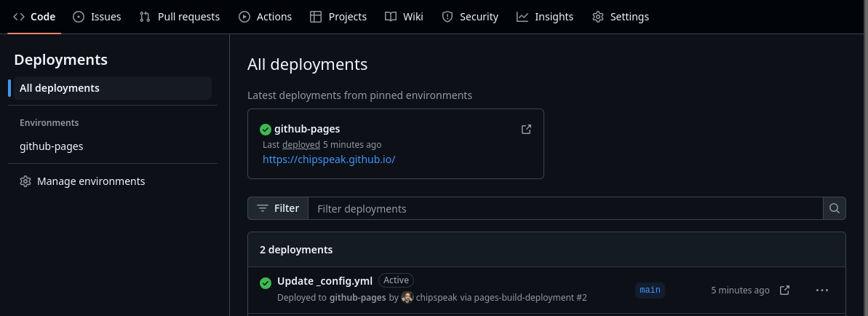868x316 pixels.
Task: Click '2 deployments' header text
Action: 296,250
